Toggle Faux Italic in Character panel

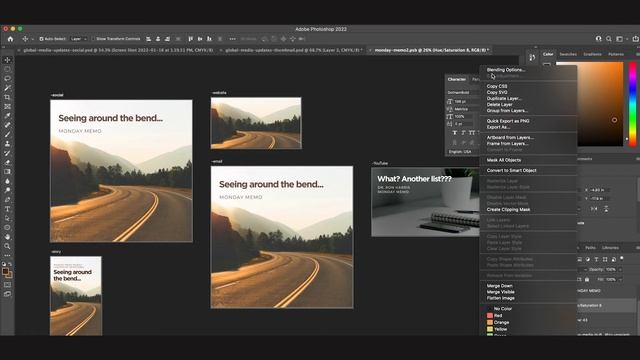click(x=463, y=133)
